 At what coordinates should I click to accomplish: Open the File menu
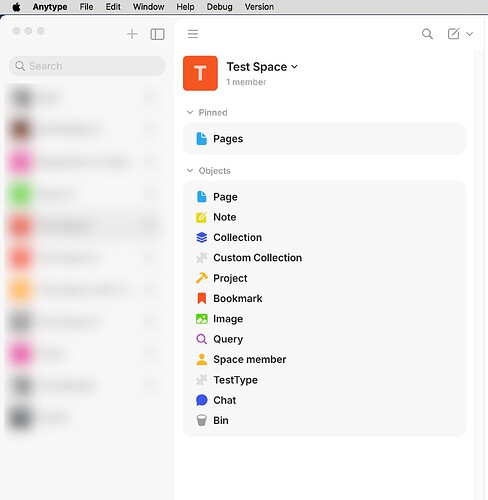click(86, 7)
